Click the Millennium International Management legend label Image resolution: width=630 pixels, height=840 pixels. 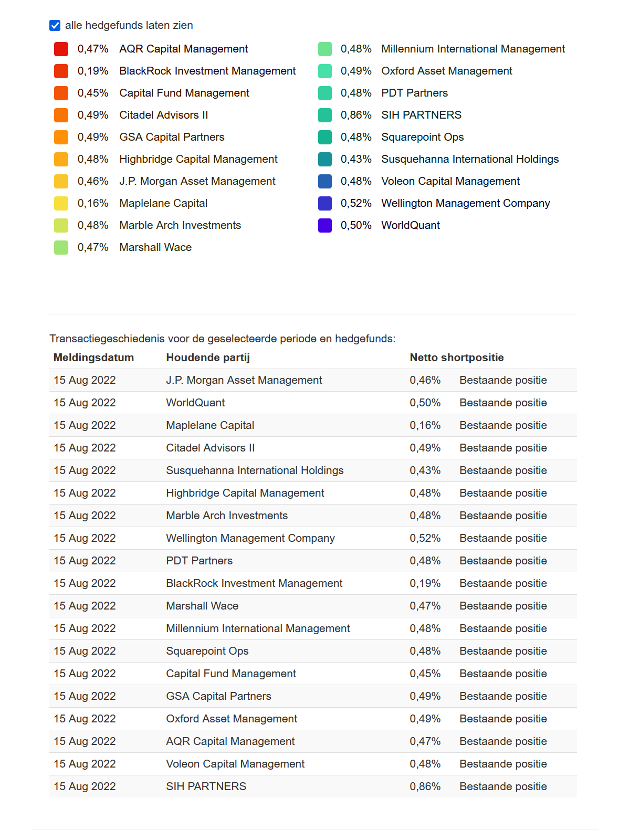coord(472,49)
